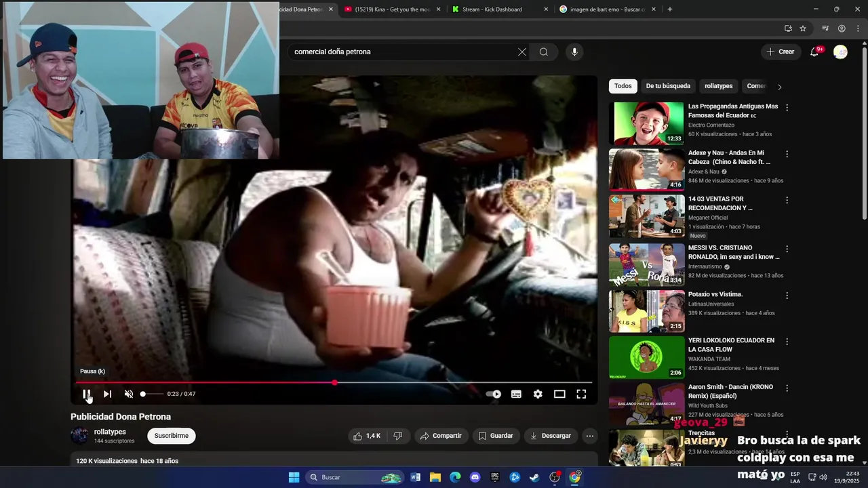The height and width of the screenshot is (488, 868).
Task: Open the rollatypes channel name link
Action: (x=110, y=432)
